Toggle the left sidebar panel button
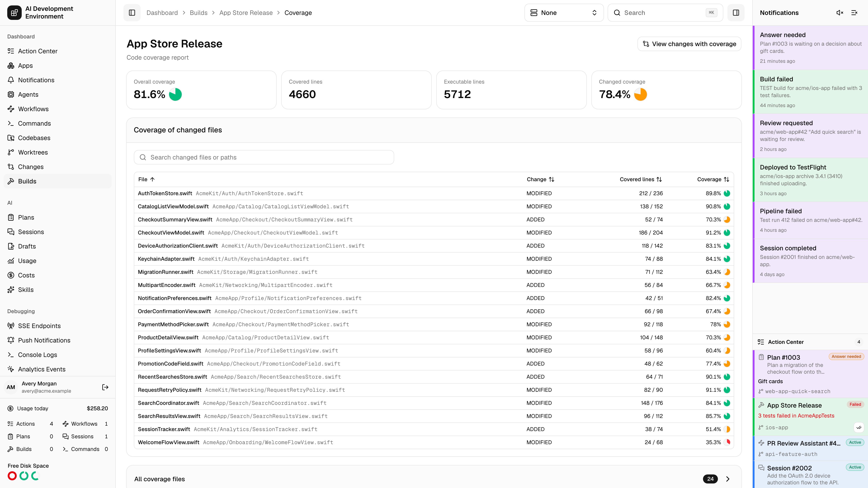Viewport: 868px width, 488px height. pyautogui.click(x=132, y=13)
